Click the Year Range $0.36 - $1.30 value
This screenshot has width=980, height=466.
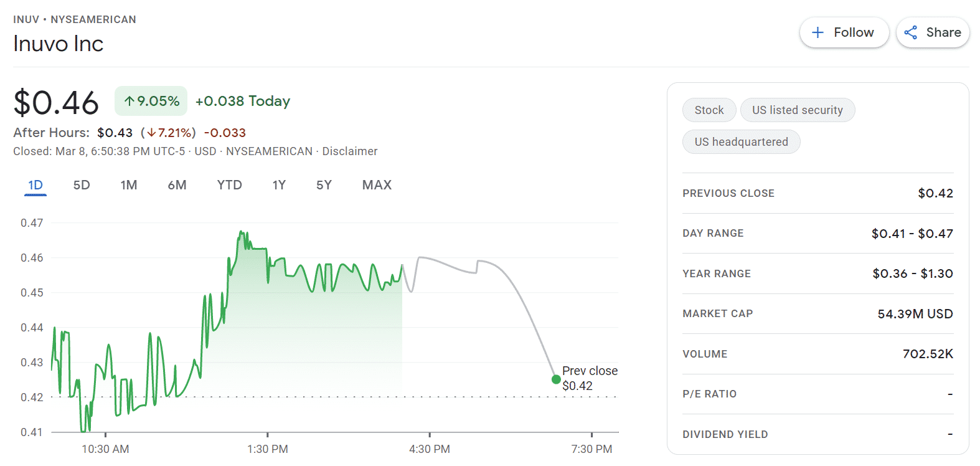[913, 273]
